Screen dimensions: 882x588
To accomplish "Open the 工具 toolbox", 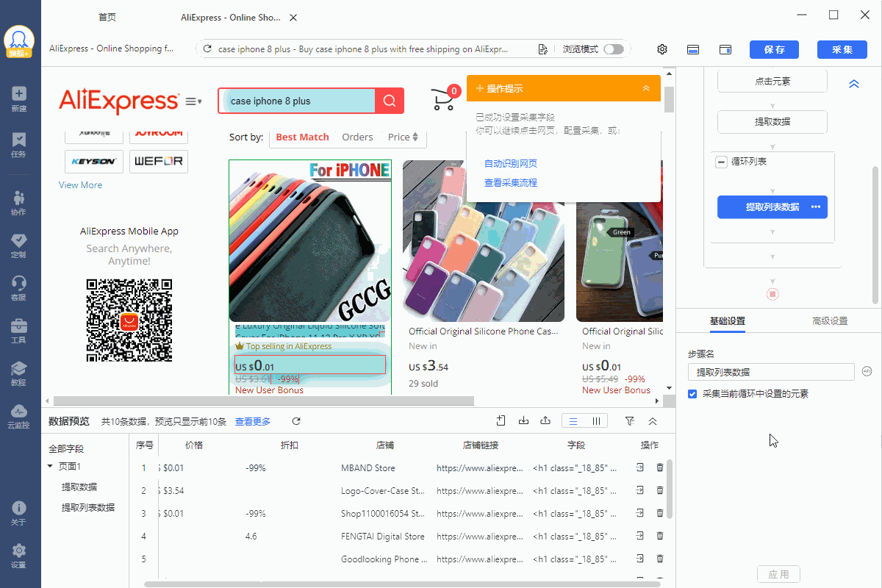I will click(19, 331).
